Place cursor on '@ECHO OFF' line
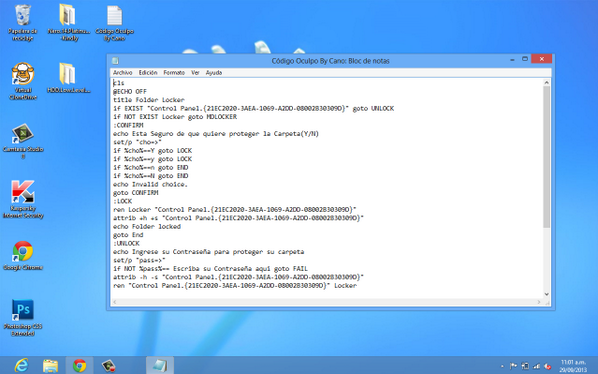 point(130,91)
